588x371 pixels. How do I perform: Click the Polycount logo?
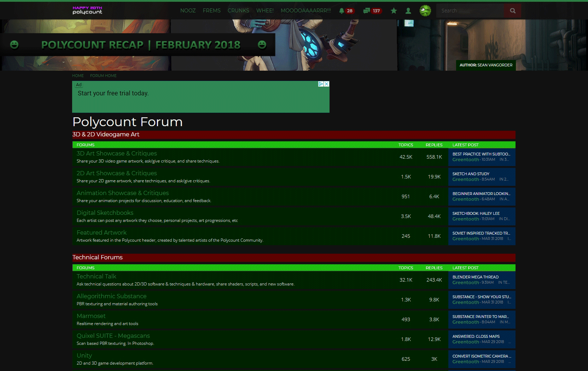[x=87, y=10]
